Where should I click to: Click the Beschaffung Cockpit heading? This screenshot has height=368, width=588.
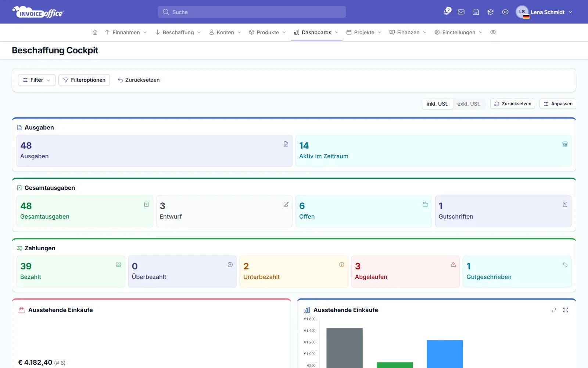click(x=55, y=50)
